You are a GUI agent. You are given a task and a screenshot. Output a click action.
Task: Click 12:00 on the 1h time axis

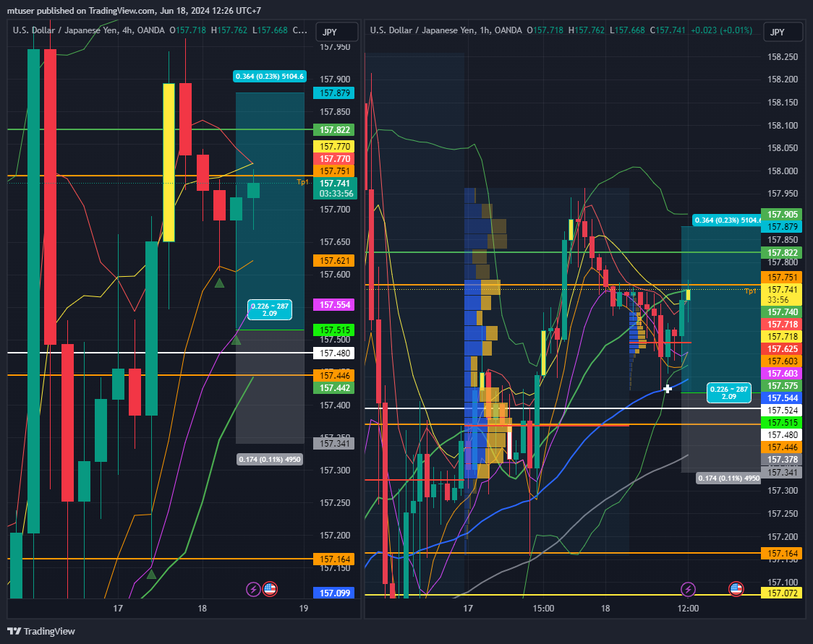688,609
